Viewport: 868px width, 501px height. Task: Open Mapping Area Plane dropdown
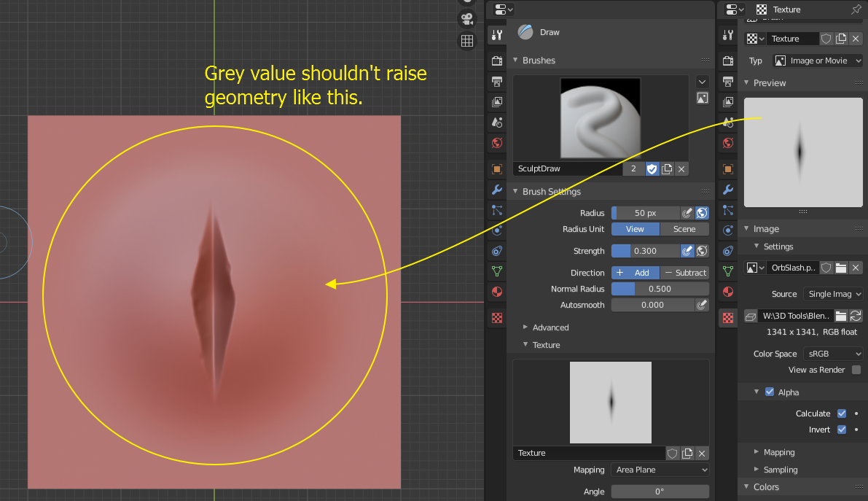660,470
